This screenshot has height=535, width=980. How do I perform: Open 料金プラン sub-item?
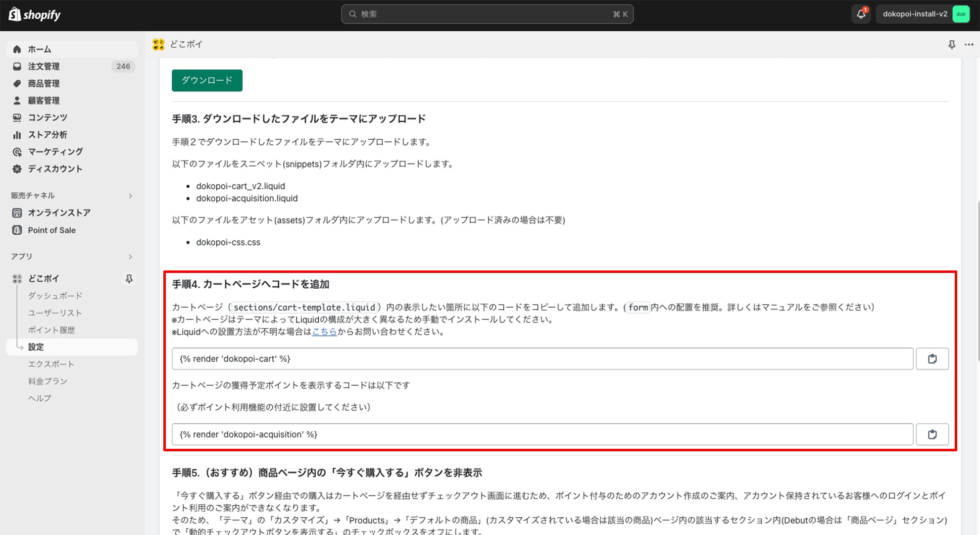(x=48, y=381)
